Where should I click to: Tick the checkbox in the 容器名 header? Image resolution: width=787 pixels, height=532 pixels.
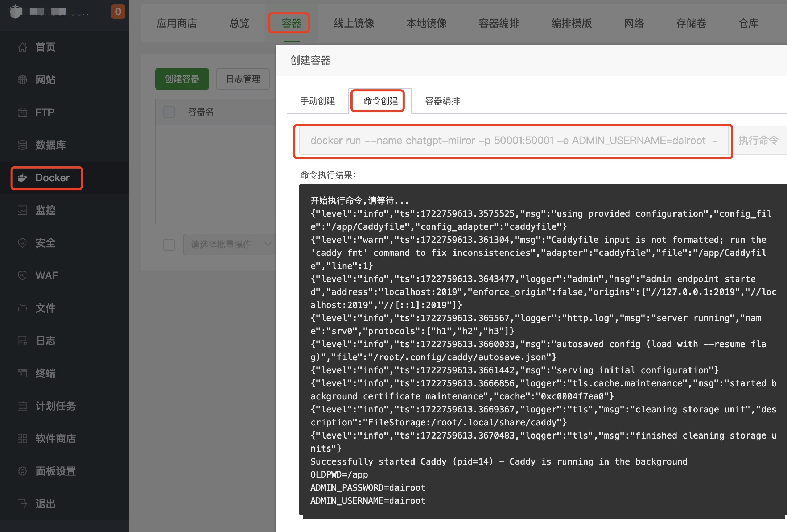point(169,112)
